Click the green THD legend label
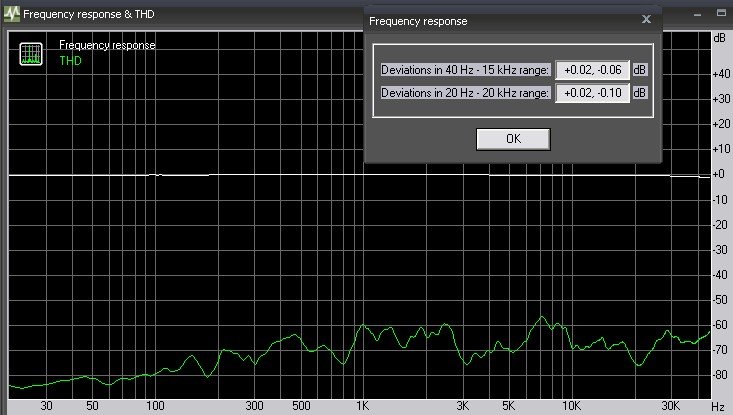The height and width of the screenshot is (415, 733). coord(71,61)
